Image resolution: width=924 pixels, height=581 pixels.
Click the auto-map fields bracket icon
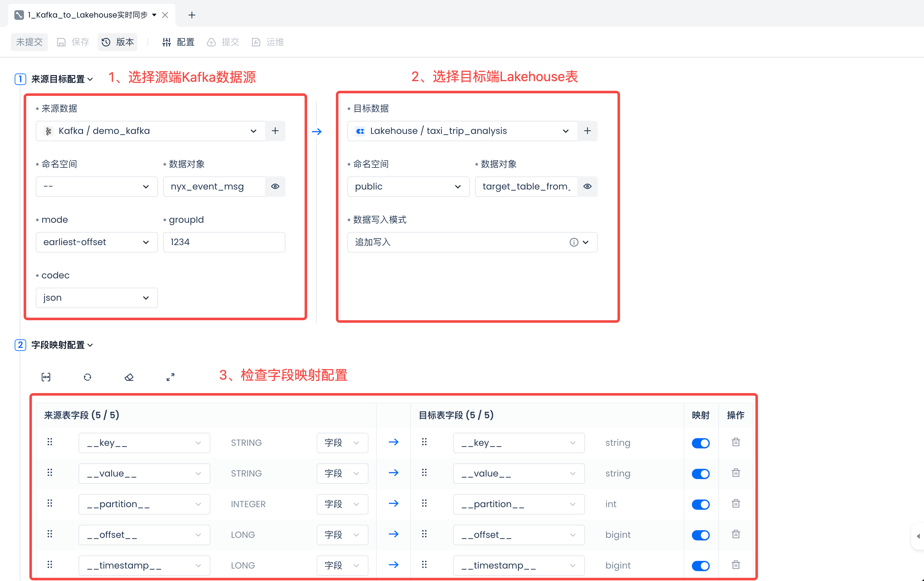click(46, 377)
